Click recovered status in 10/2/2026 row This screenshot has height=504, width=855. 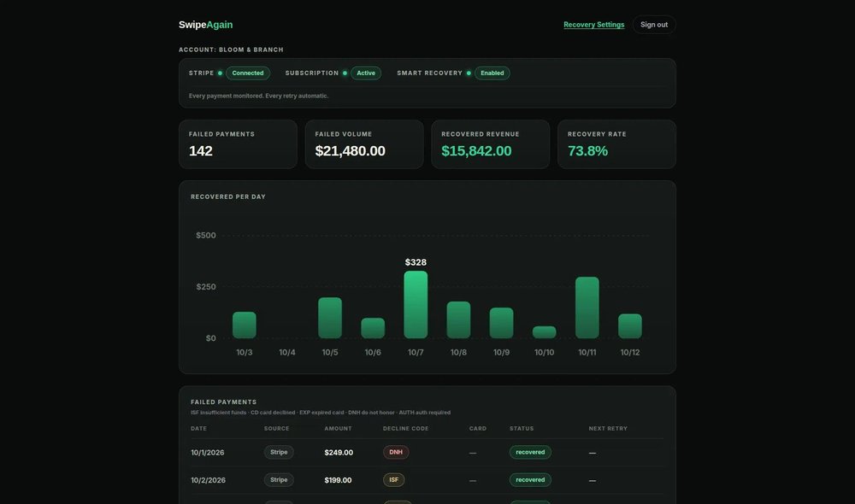[530, 480]
